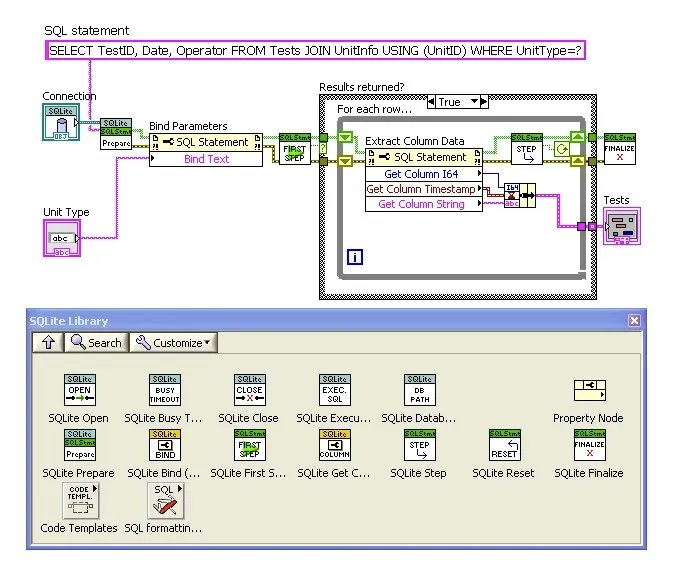691x568 pixels.
Task: Go up one palette level
Action: 48,342
